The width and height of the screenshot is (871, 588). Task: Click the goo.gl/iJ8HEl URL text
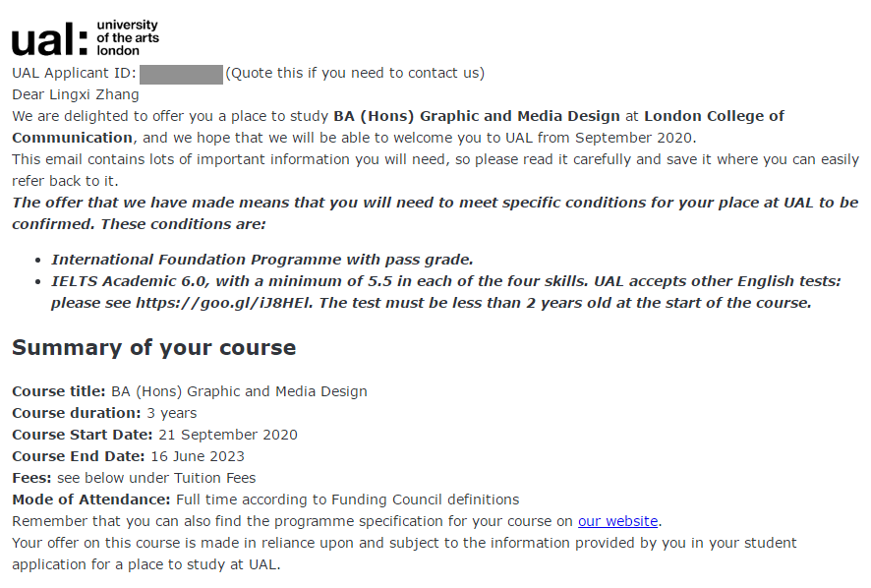(224, 303)
